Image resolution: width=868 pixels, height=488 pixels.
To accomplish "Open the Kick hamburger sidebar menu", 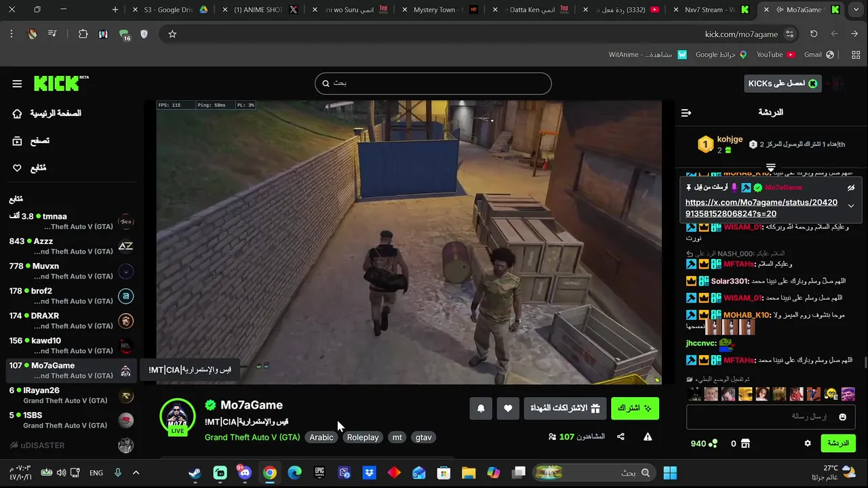I will (17, 83).
